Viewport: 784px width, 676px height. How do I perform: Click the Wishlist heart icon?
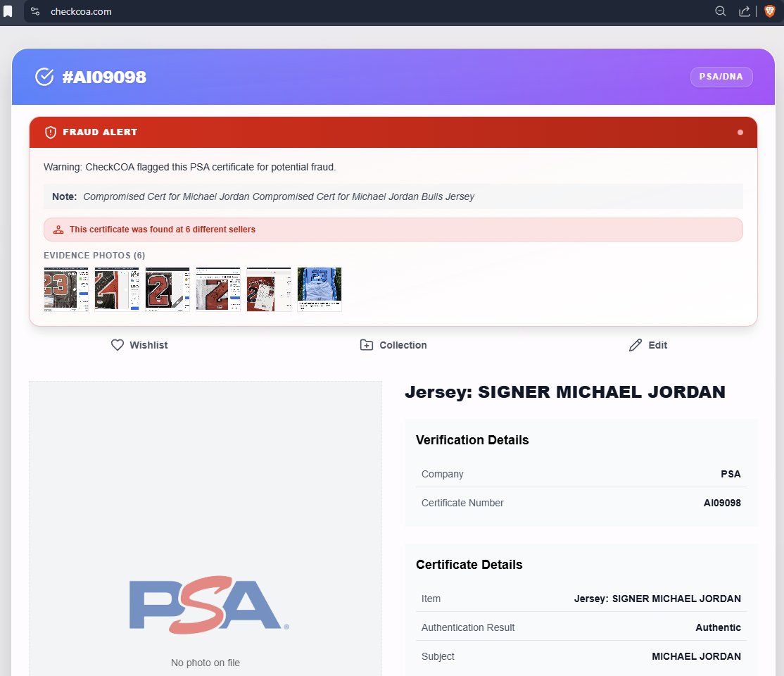click(x=118, y=345)
